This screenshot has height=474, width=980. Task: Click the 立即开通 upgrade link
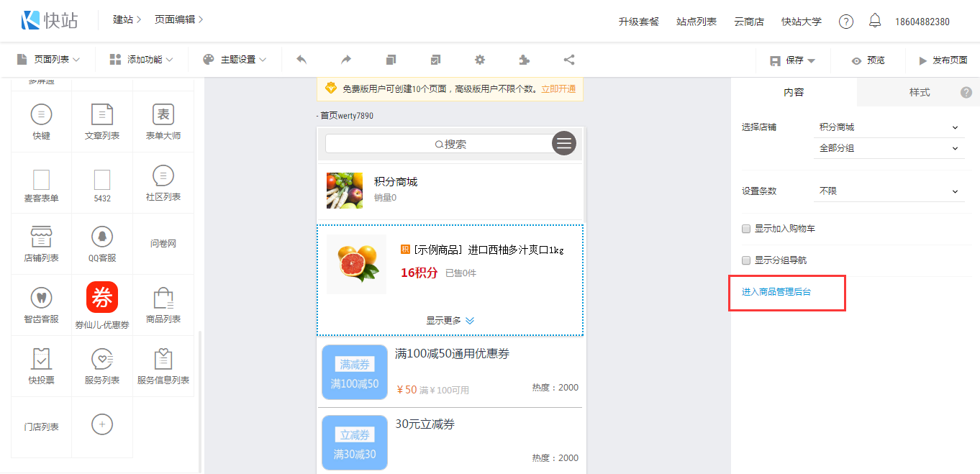coord(558,89)
